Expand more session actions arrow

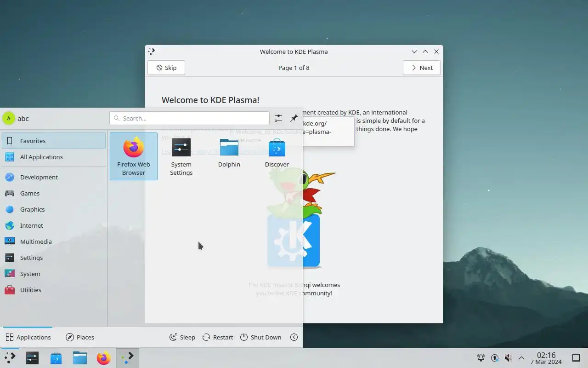[294, 337]
